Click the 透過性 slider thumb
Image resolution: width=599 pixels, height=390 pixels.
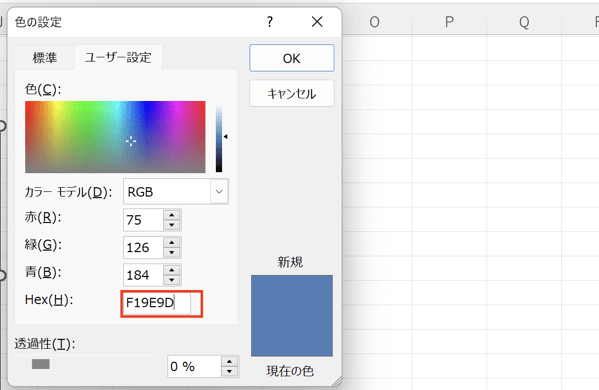[41, 364]
